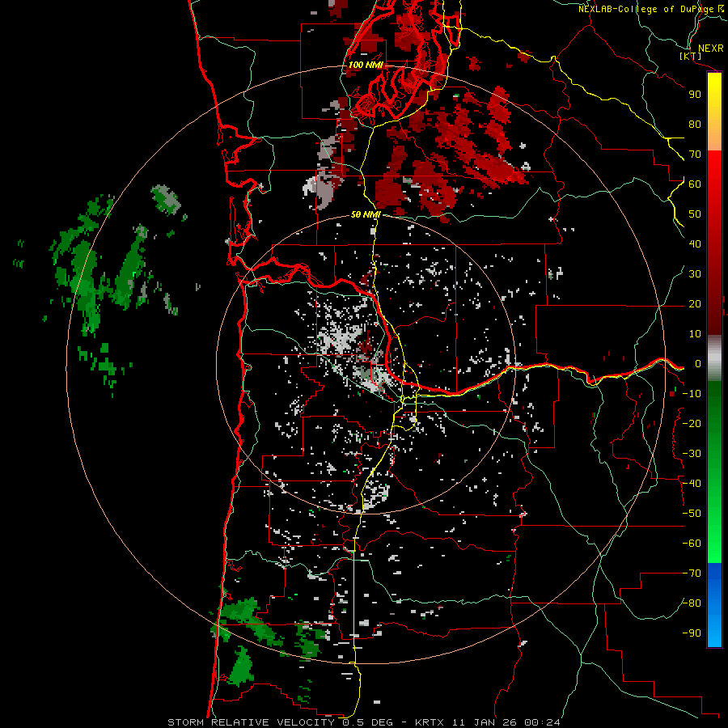This screenshot has height=728, width=728.
Task: Select the 0 value on velocity scale
Action: point(698,364)
